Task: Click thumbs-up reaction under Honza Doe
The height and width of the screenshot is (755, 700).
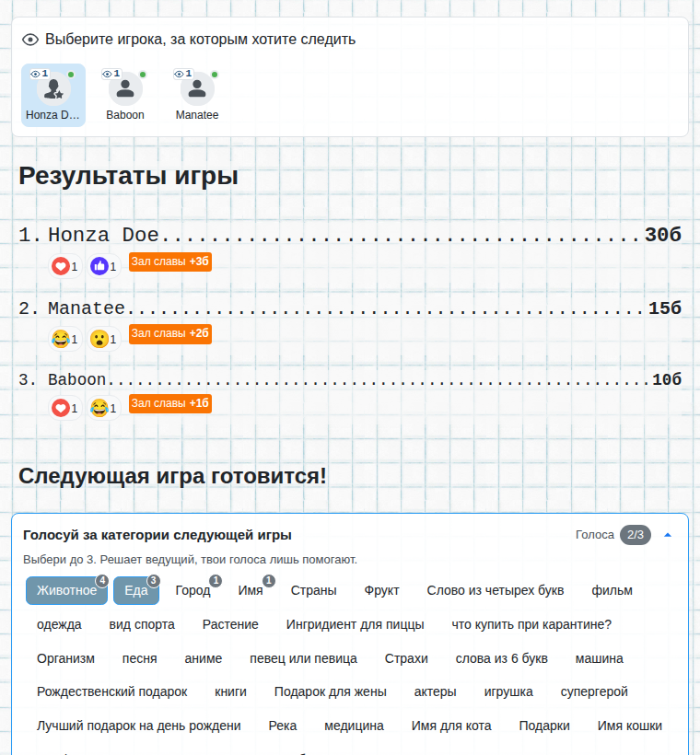Action: (103, 266)
